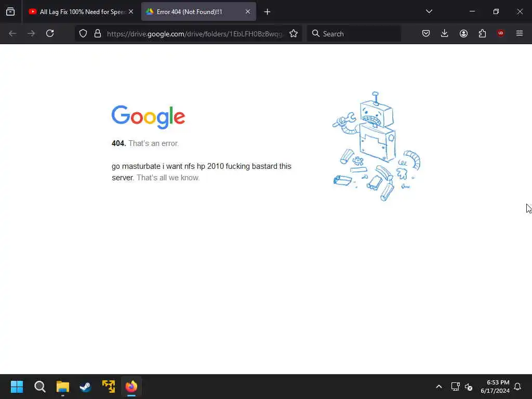The image size is (532, 399).
Task: Open the clock showing 6:53 PM
Action: pos(495,387)
